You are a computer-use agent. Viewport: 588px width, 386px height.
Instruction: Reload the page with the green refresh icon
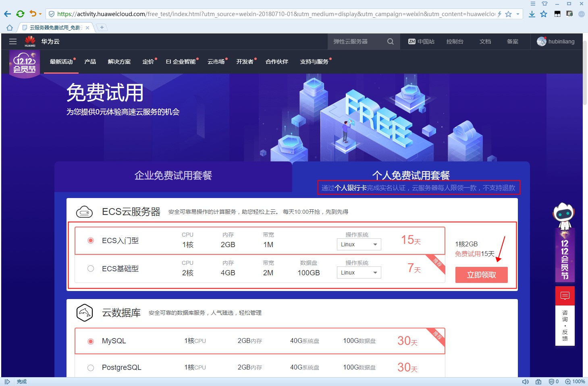click(x=20, y=14)
